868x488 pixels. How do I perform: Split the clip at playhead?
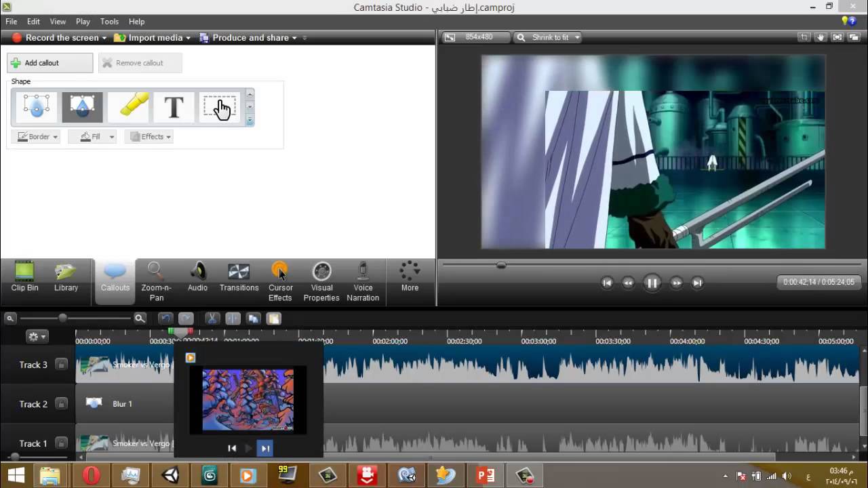233,318
